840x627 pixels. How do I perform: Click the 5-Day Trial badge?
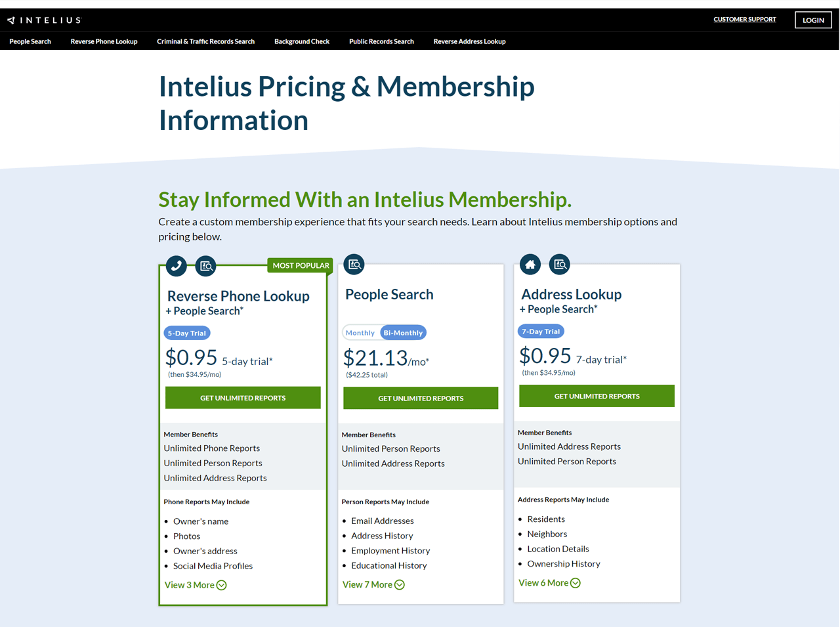tap(186, 333)
